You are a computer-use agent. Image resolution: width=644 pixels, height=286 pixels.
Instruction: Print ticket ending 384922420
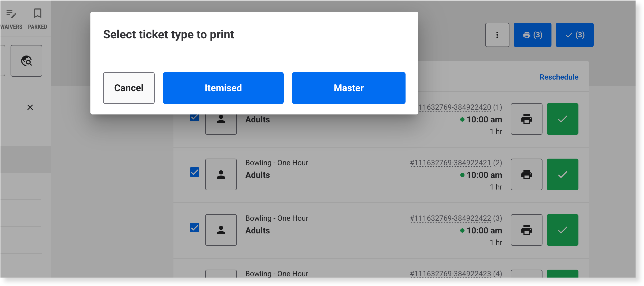[x=526, y=119]
